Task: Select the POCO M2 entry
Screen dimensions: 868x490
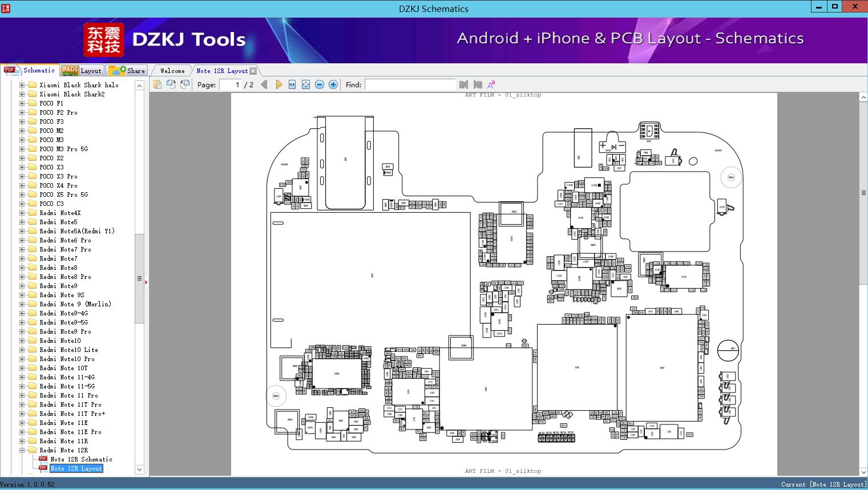Action: 51,131
